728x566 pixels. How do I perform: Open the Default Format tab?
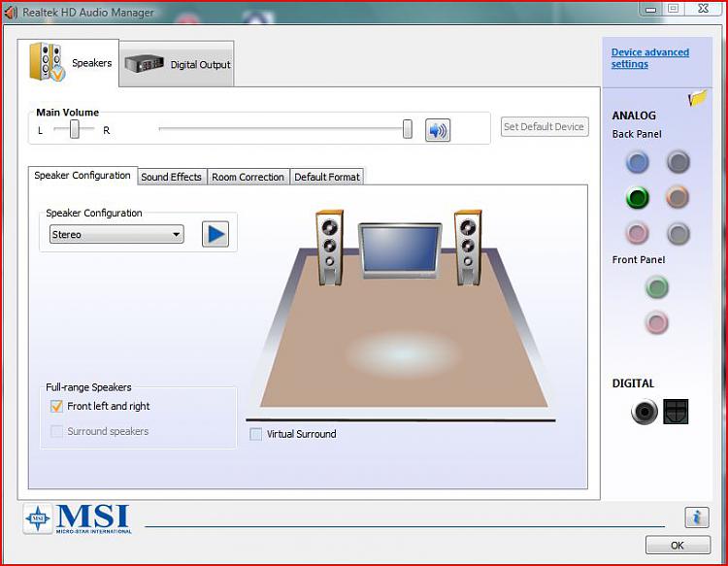[327, 177]
